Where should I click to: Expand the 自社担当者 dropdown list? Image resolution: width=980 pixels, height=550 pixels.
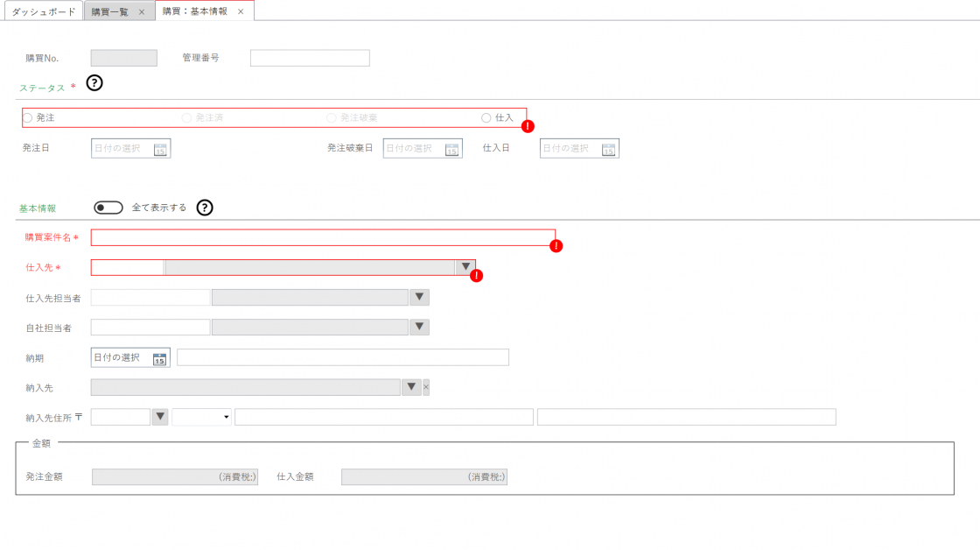click(x=419, y=328)
